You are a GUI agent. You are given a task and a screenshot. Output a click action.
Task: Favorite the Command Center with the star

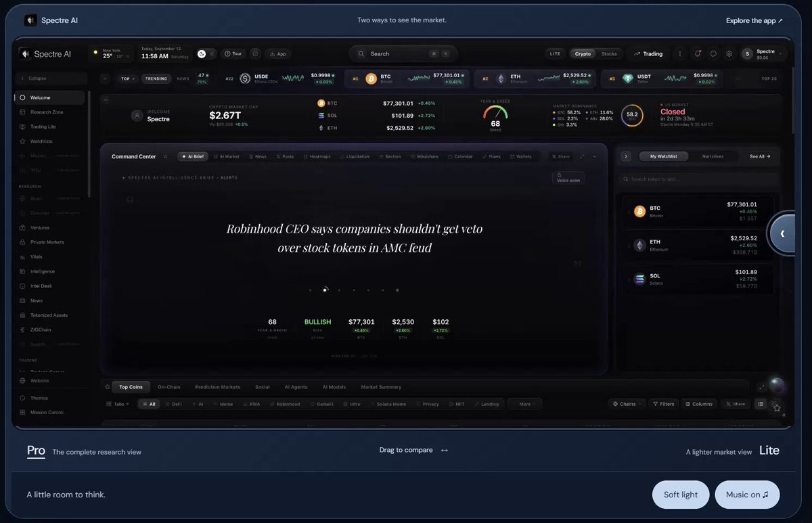click(165, 156)
